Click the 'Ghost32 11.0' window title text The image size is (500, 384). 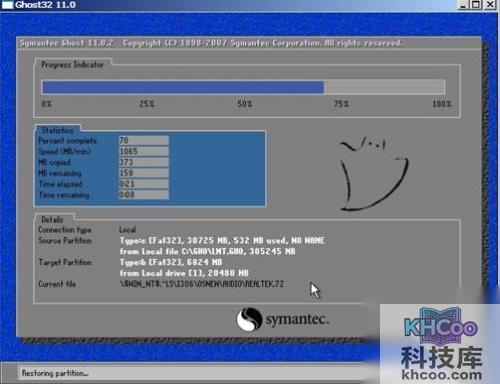pyautogui.click(x=45, y=5)
